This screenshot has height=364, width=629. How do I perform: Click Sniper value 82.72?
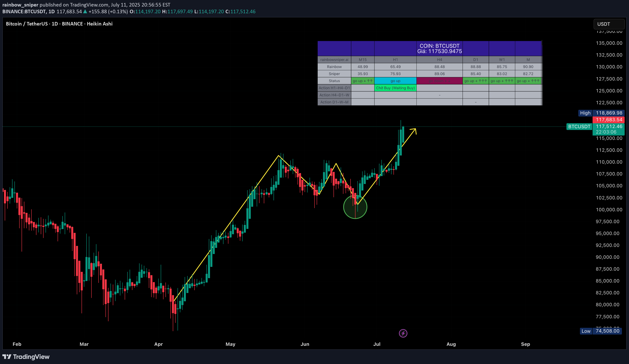(x=528, y=74)
